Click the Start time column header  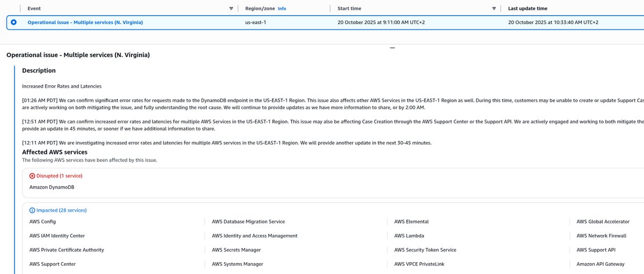point(349,9)
